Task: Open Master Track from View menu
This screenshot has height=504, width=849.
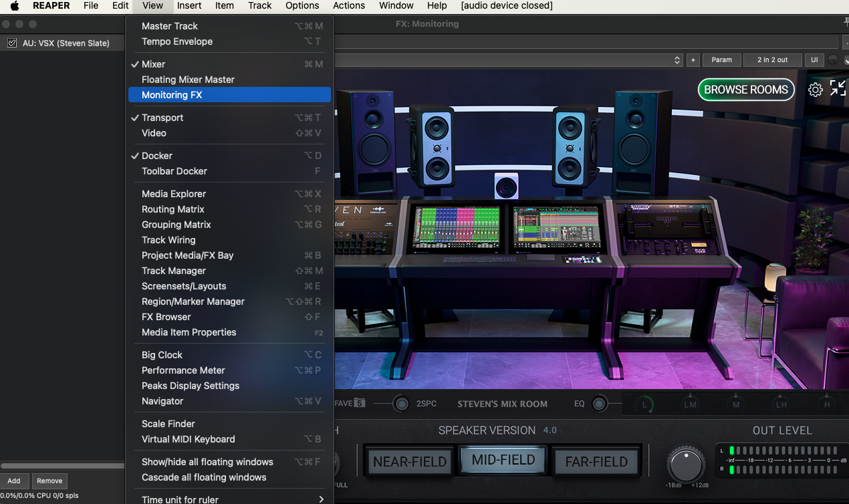Action: tap(229, 26)
